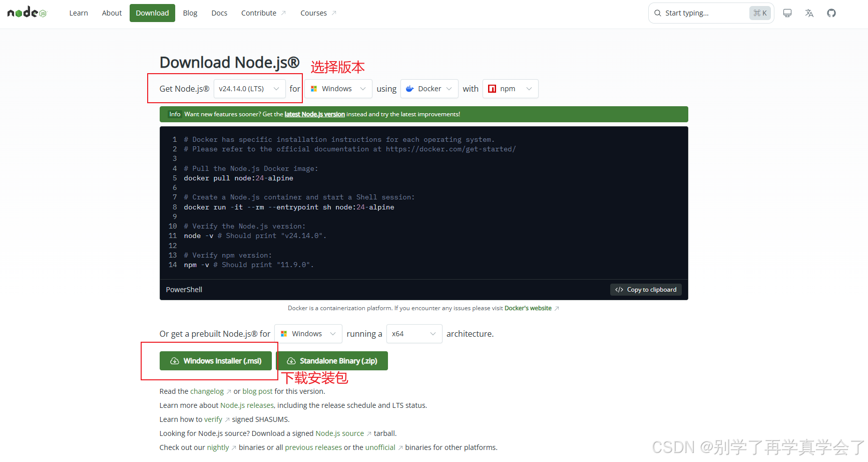Visit Docker's website link
The height and width of the screenshot is (462, 868).
[528, 308]
